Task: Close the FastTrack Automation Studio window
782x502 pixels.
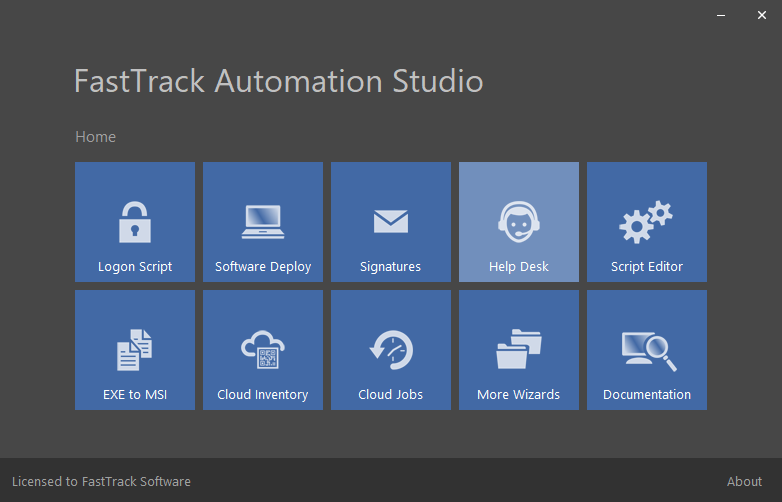Action: [762, 15]
